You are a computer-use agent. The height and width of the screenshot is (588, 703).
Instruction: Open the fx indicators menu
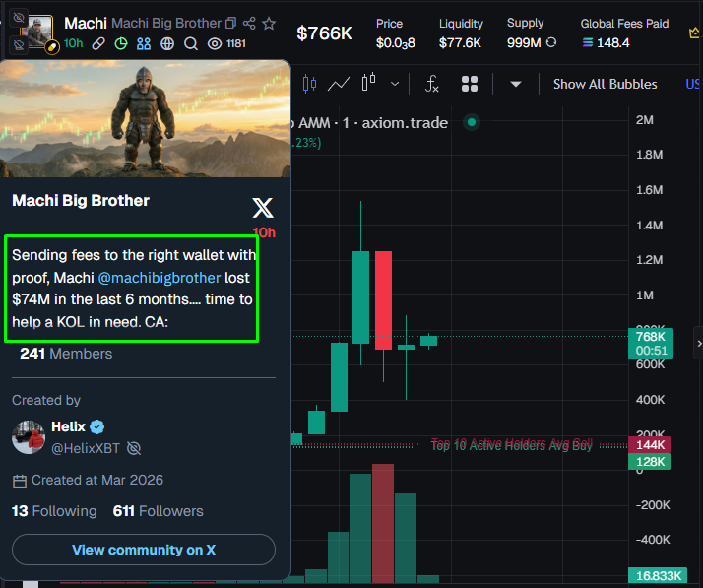coord(431,84)
